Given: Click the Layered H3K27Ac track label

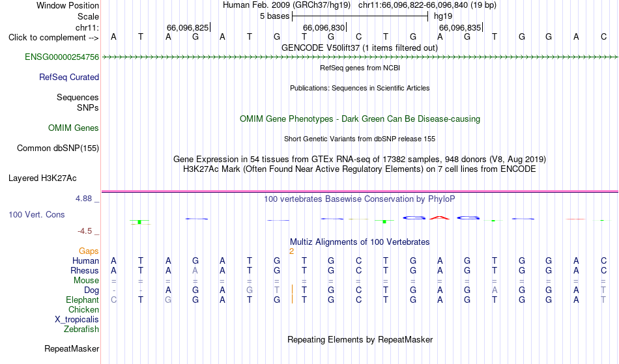Looking at the screenshot, I should point(42,178).
